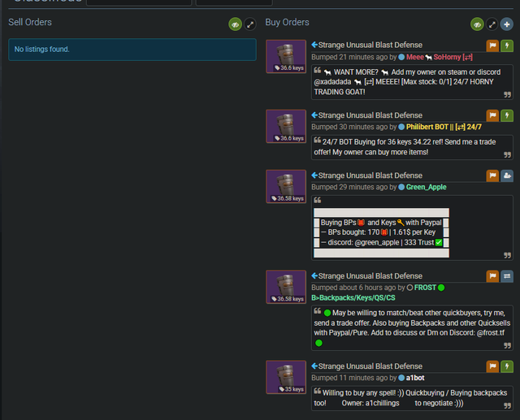Open a1bot user profile link
520x420 pixels.
point(415,378)
